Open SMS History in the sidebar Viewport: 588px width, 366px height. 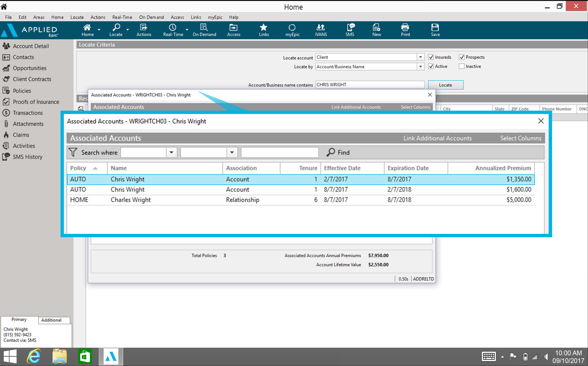[27, 157]
